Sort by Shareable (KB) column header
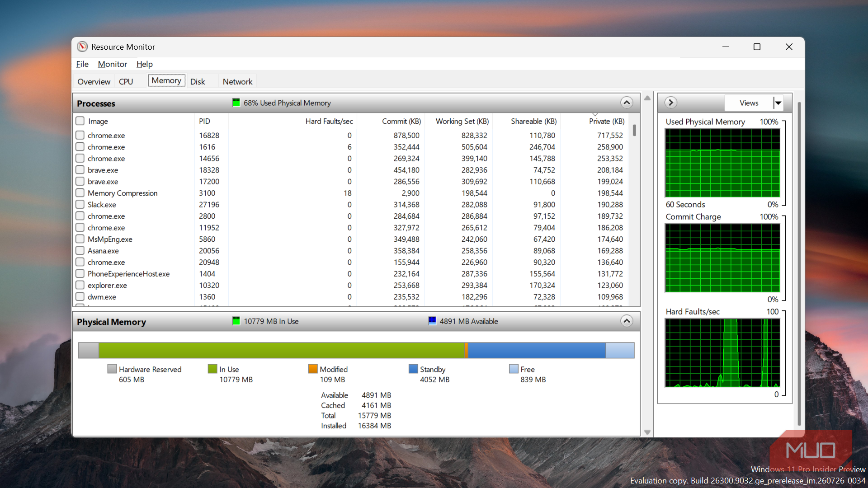Image resolution: width=868 pixels, height=488 pixels. (x=533, y=121)
